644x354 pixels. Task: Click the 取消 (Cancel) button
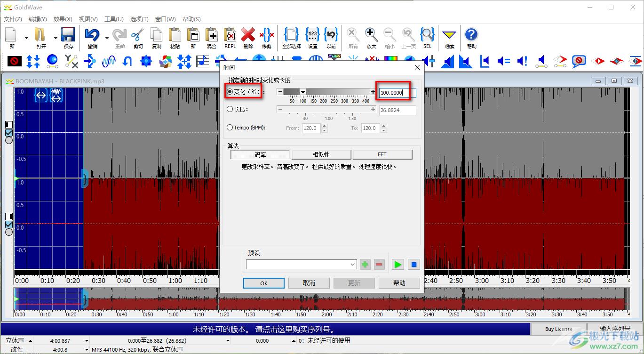309,283
